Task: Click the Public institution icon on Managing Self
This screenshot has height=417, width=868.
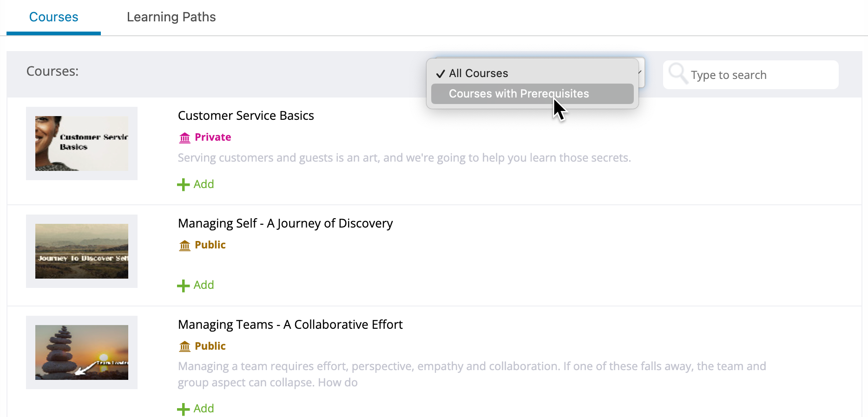Action: 184,245
